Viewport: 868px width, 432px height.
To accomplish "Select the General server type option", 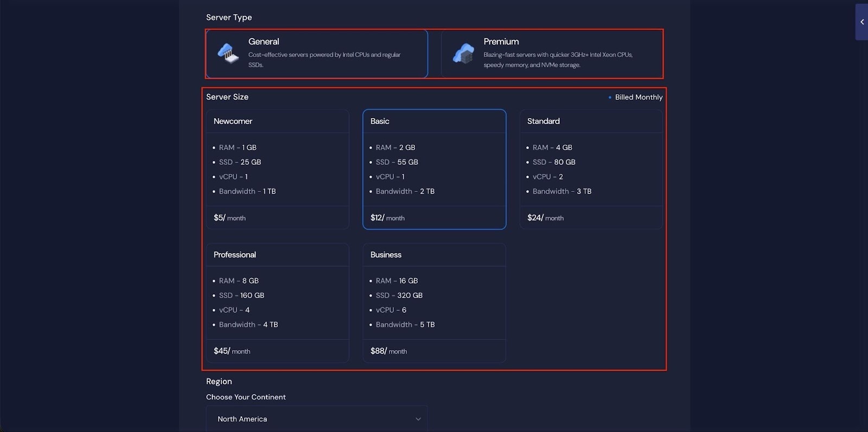I will [x=317, y=54].
